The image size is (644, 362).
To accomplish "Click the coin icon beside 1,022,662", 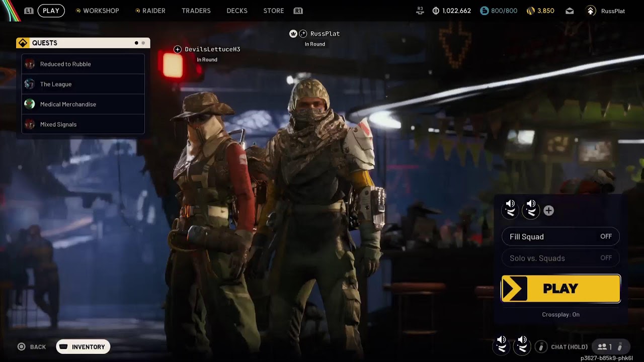I will pos(436,11).
